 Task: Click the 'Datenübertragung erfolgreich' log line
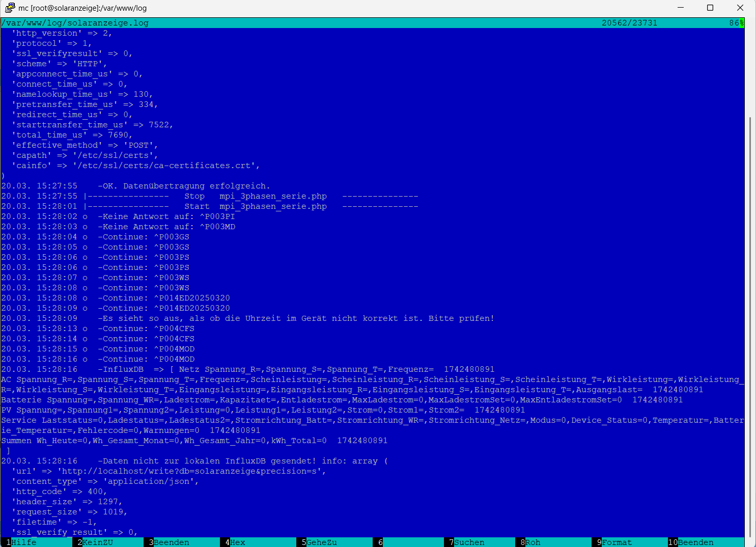click(184, 186)
